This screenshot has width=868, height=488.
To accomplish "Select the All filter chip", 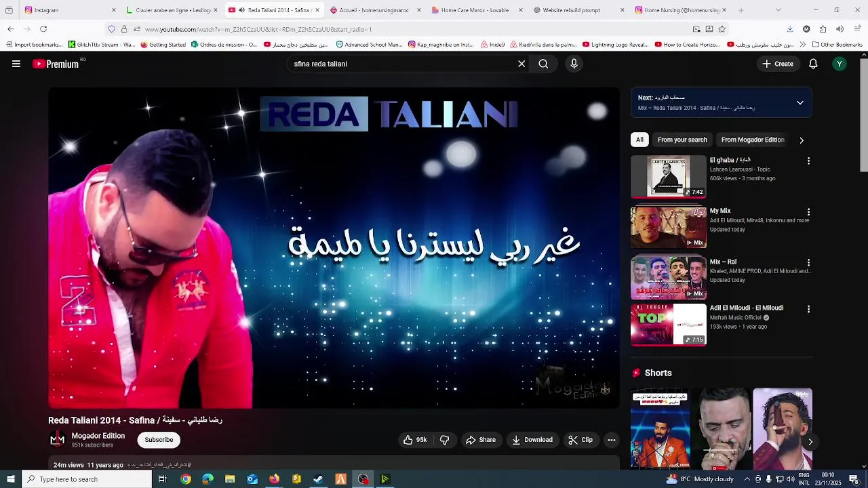I will 639,140.
